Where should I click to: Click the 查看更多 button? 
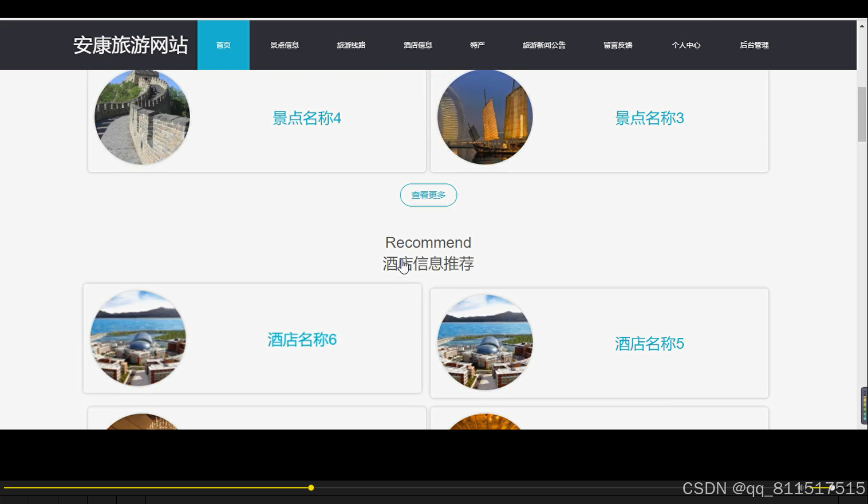(428, 195)
